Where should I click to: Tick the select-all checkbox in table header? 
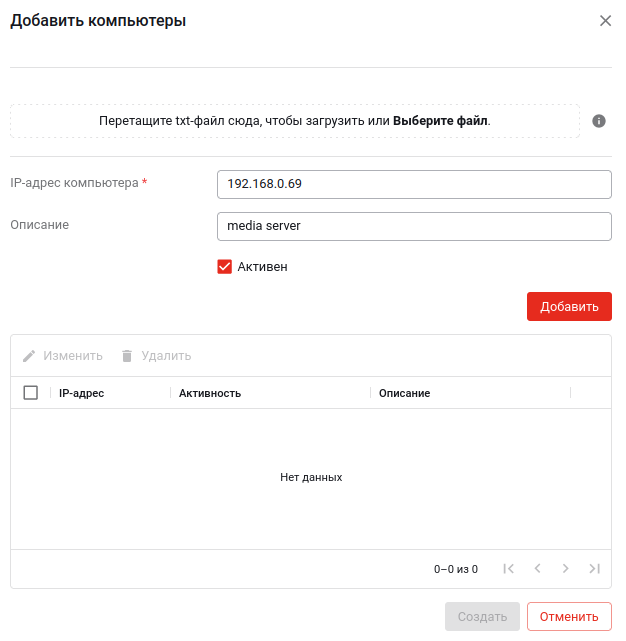(x=31, y=393)
